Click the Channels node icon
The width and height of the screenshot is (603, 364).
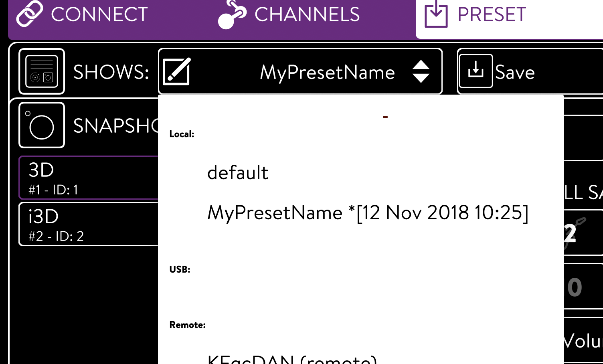tap(232, 14)
